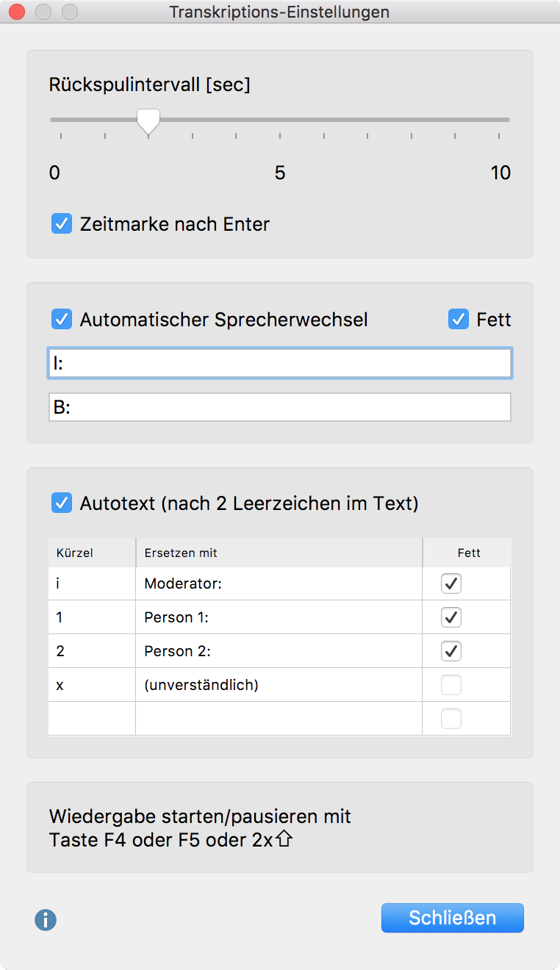Click the Rückspulintervall slider handle

point(149,122)
